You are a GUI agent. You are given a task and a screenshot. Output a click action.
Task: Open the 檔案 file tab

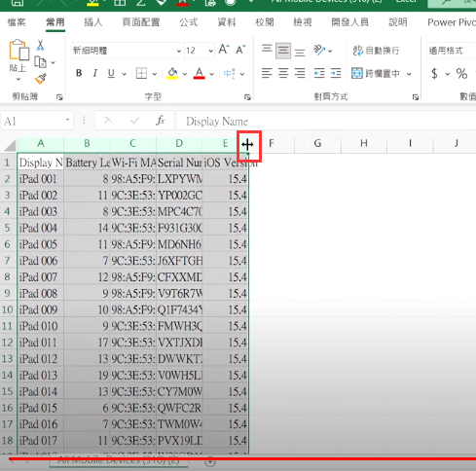[17, 22]
